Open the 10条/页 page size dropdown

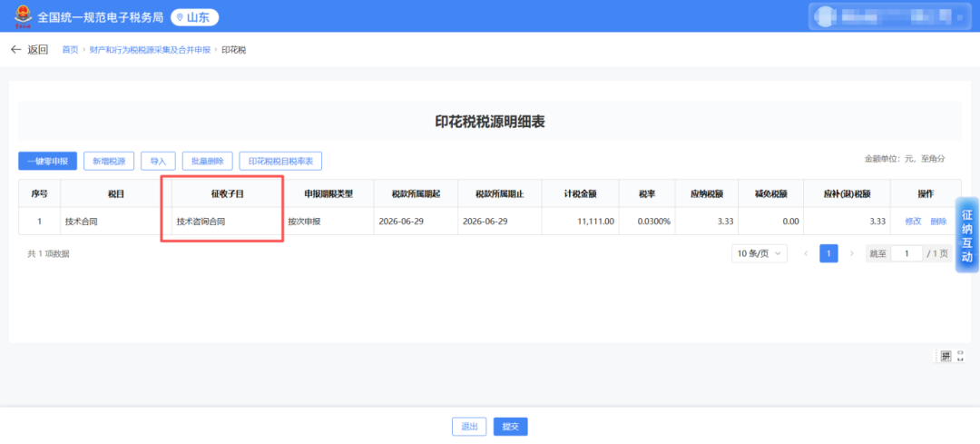pyautogui.click(x=759, y=253)
